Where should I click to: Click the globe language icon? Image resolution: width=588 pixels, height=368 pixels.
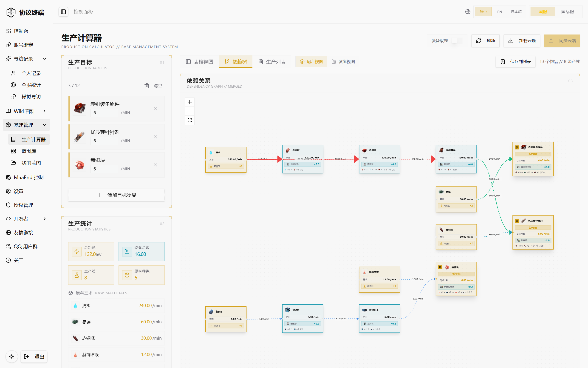click(468, 12)
